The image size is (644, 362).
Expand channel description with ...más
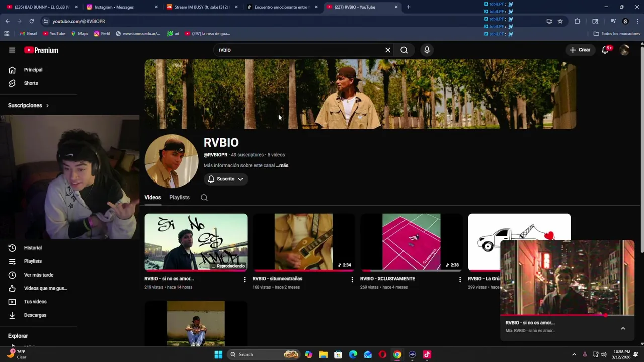point(282,165)
